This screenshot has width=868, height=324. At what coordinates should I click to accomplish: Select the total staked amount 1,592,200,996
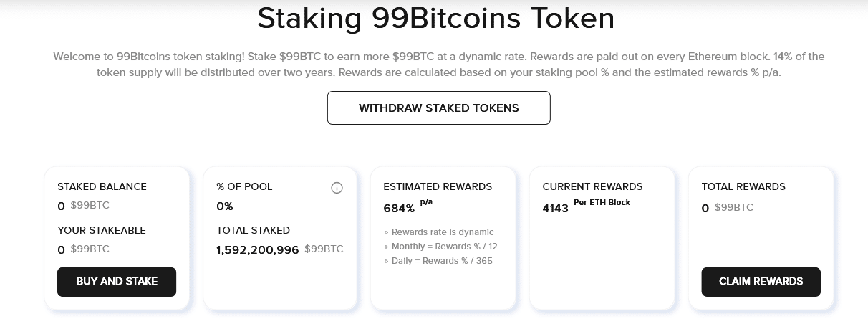tap(258, 250)
